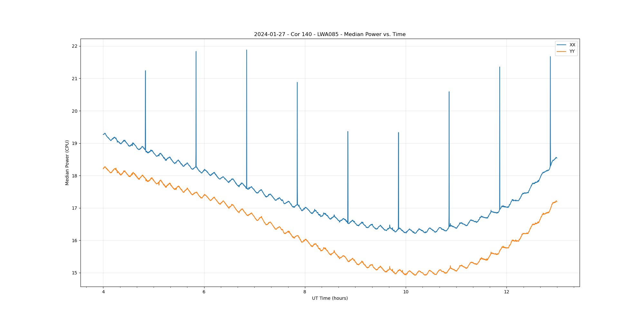The width and height of the screenshot is (644, 322).
Task: Click the first XX spike peak before hour 5
Action: point(146,71)
